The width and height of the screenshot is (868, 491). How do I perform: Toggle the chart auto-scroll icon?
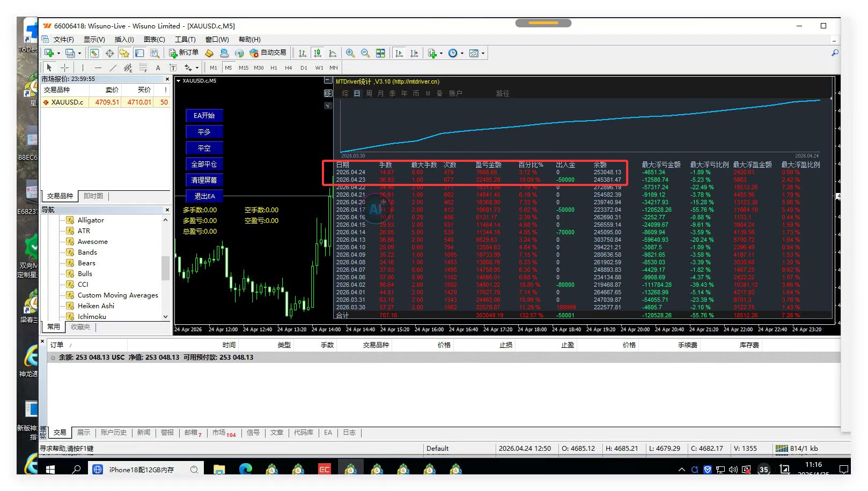pyautogui.click(x=399, y=53)
